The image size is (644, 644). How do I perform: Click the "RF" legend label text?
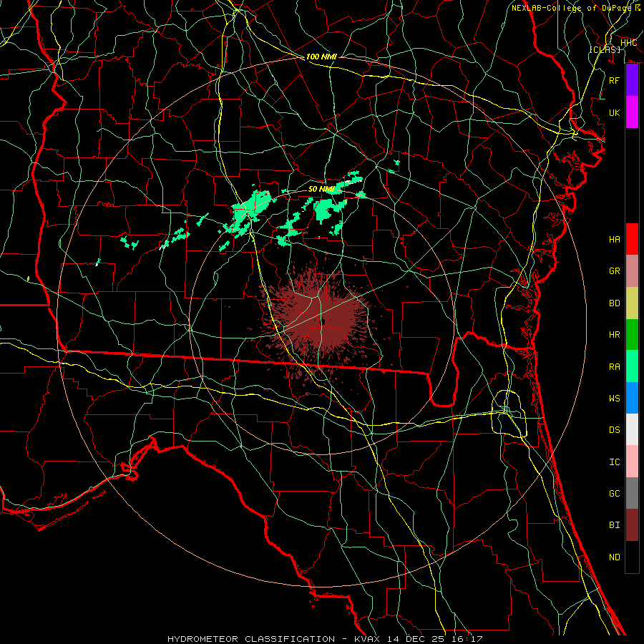pos(614,80)
